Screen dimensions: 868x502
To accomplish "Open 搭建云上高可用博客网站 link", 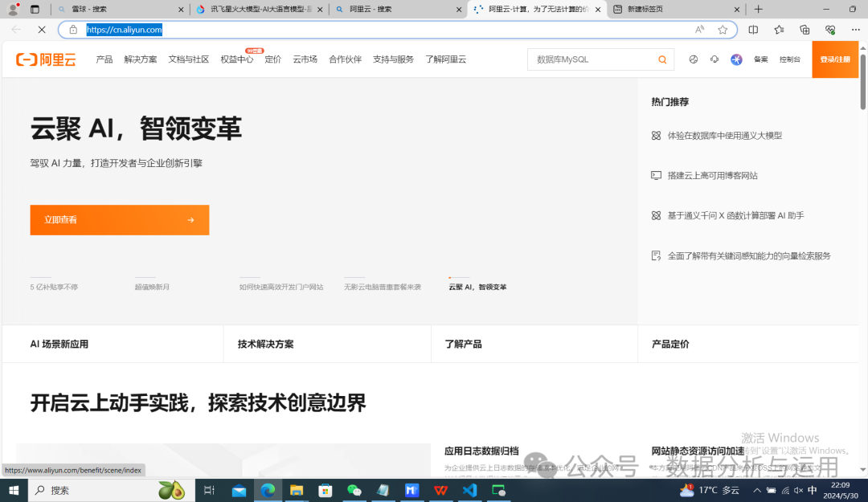I will (712, 175).
